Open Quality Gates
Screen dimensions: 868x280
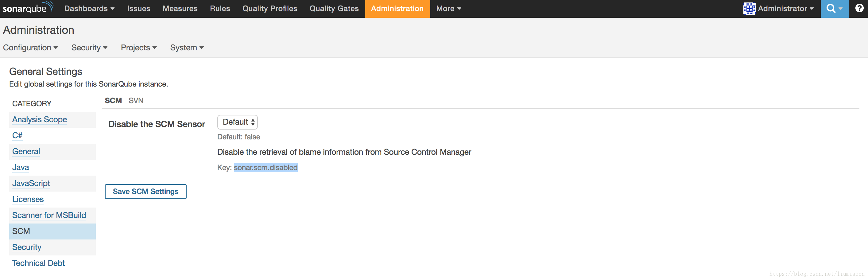click(x=334, y=8)
